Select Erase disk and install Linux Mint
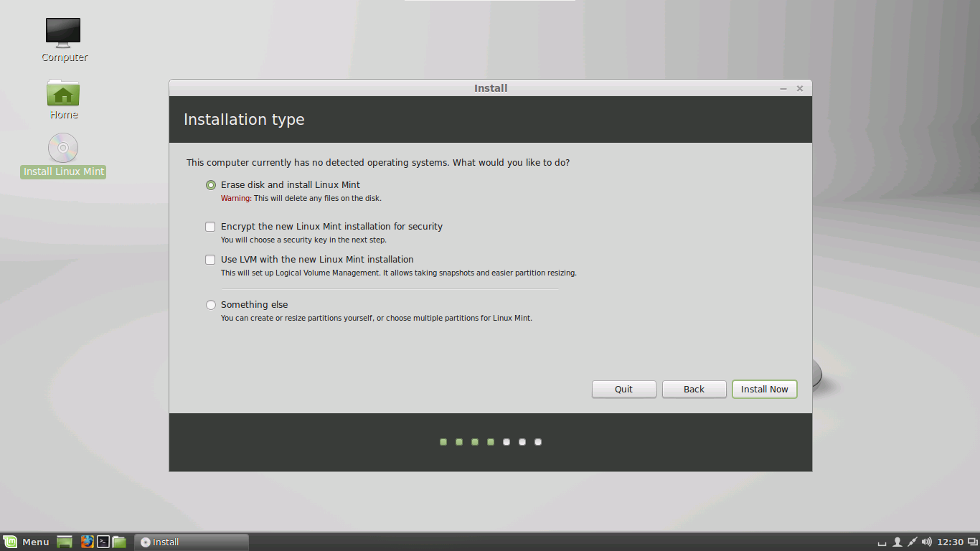Image resolution: width=980 pixels, height=551 pixels. [211, 185]
